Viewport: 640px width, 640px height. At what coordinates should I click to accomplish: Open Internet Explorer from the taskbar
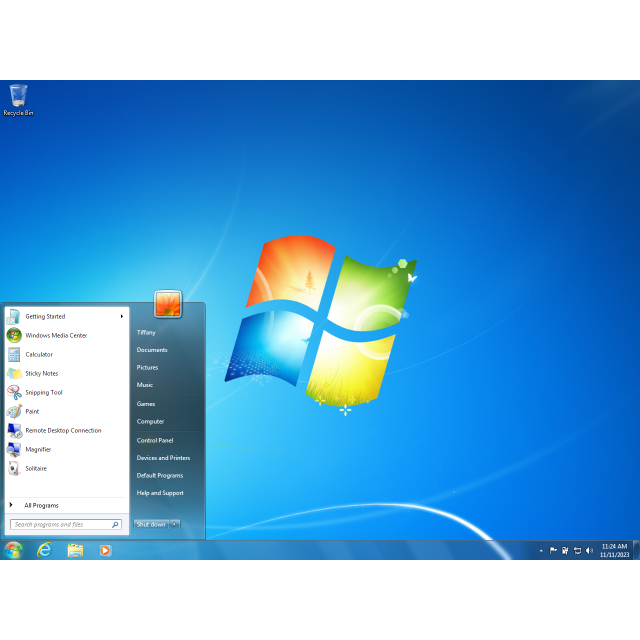click(x=44, y=550)
